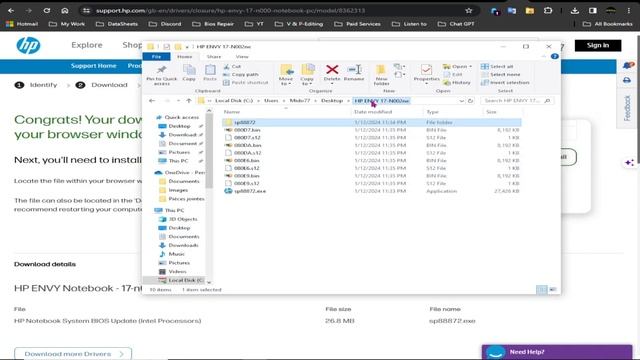Select the sp88872 folder row
The width and height of the screenshot is (640, 360).
click(371, 122)
